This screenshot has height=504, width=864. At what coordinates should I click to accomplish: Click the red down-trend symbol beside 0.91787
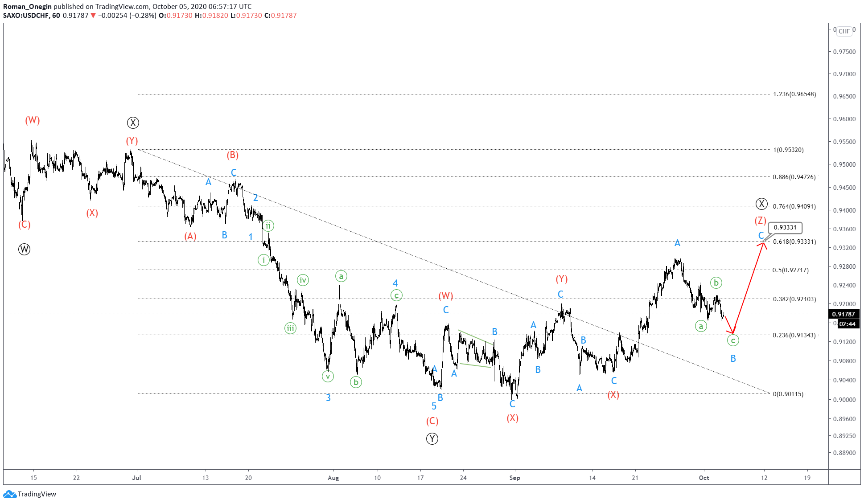tap(93, 16)
